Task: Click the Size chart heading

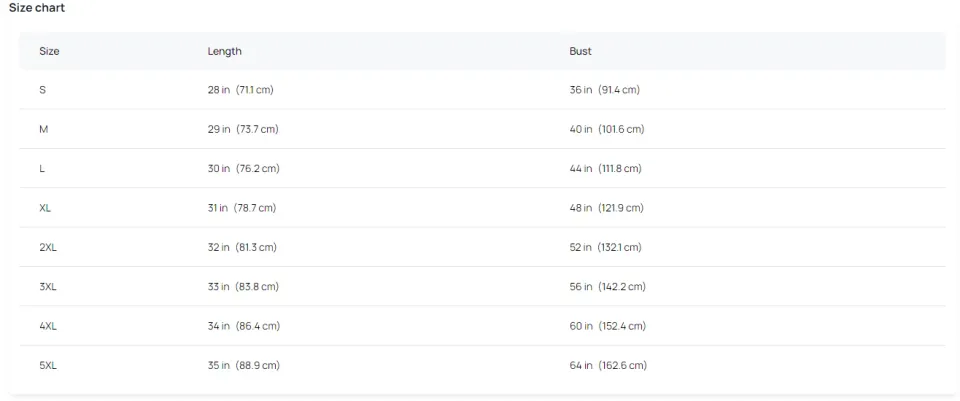Action: coord(37,8)
